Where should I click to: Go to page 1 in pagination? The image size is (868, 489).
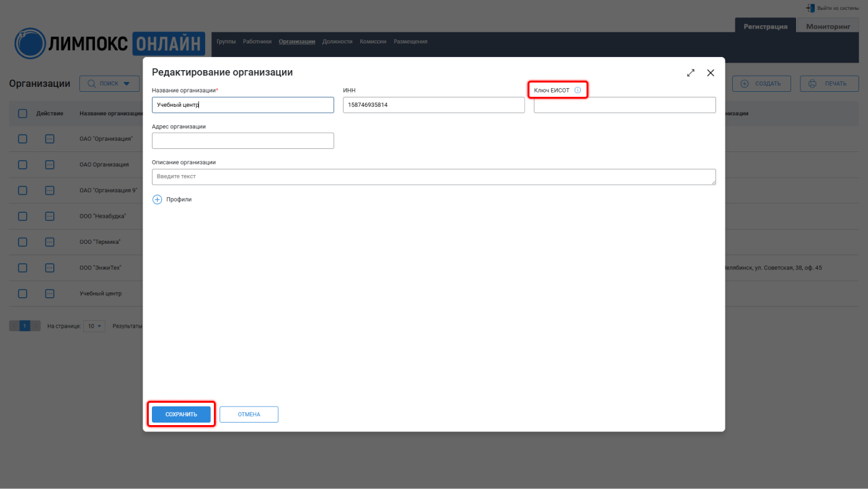tap(25, 326)
